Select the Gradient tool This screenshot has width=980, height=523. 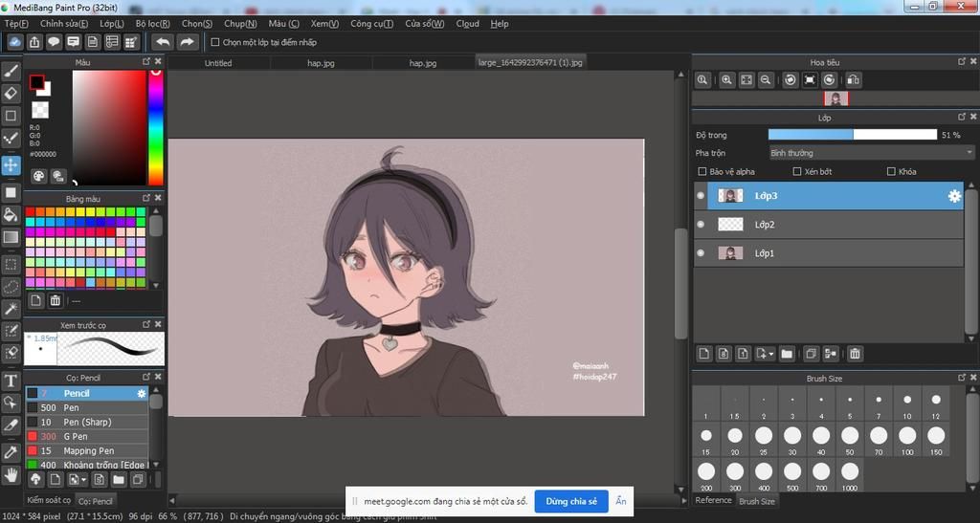pyautogui.click(x=11, y=237)
